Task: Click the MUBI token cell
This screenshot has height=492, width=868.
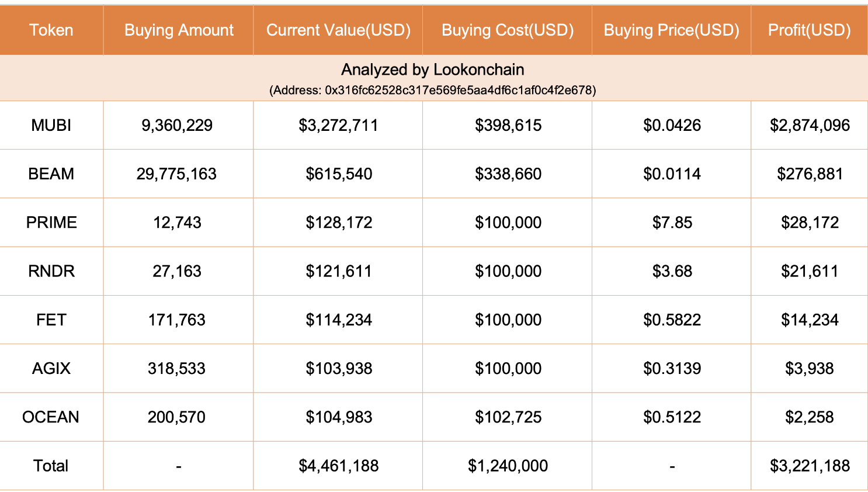Action: pyautogui.click(x=51, y=125)
